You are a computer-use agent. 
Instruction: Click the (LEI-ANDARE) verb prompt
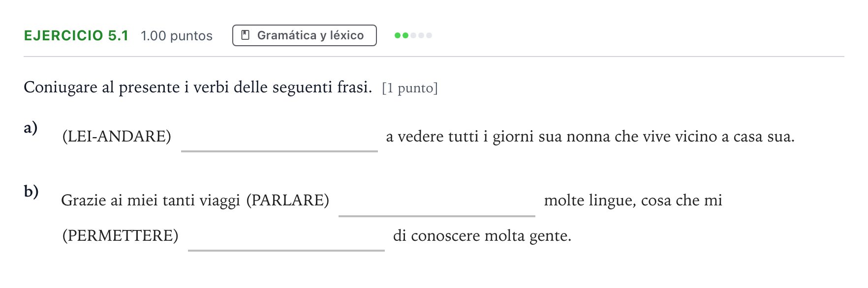click(117, 136)
